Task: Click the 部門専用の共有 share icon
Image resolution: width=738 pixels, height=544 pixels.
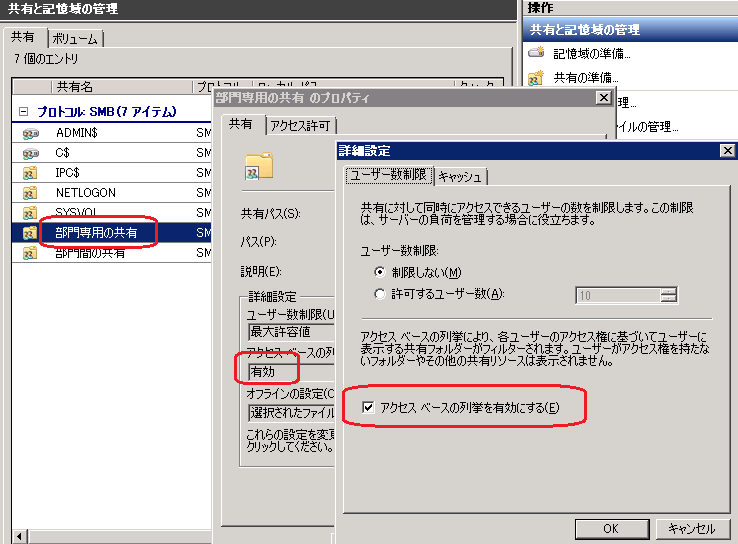Action: (30, 233)
